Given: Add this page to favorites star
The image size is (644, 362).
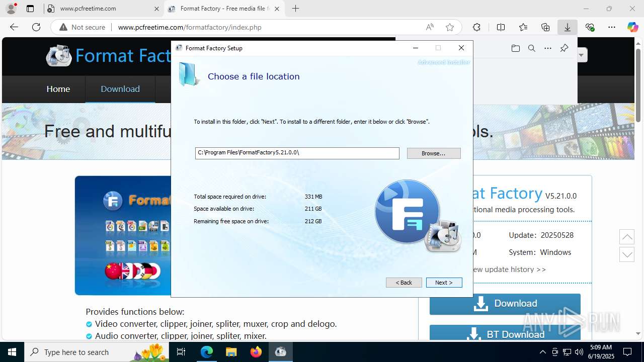Looking at the screenshot, I should [x=450, y=27].
